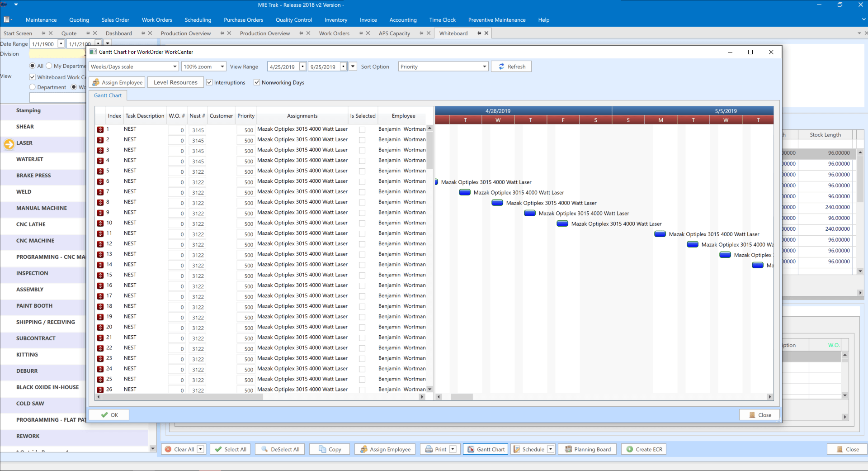Select the Copy icon in the bottom toolbar

click(322, 449)
